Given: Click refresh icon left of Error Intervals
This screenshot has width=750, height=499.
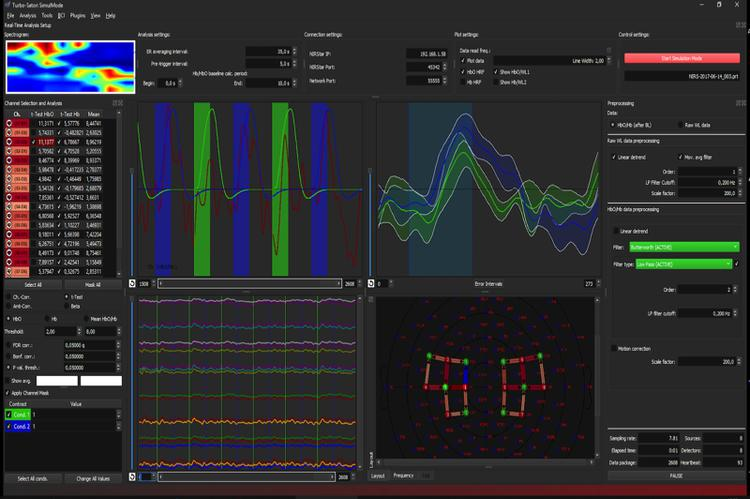Looking at the screenshot, I should point(370,284).
